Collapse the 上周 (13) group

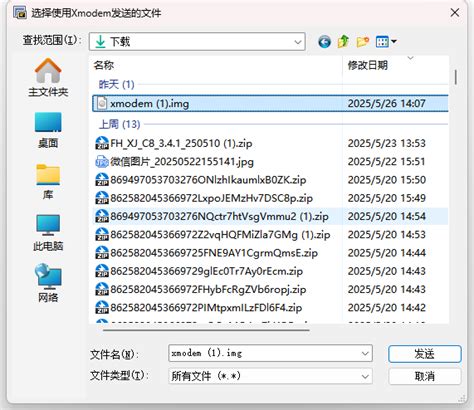pyautogui.click(x=120, y=124)
